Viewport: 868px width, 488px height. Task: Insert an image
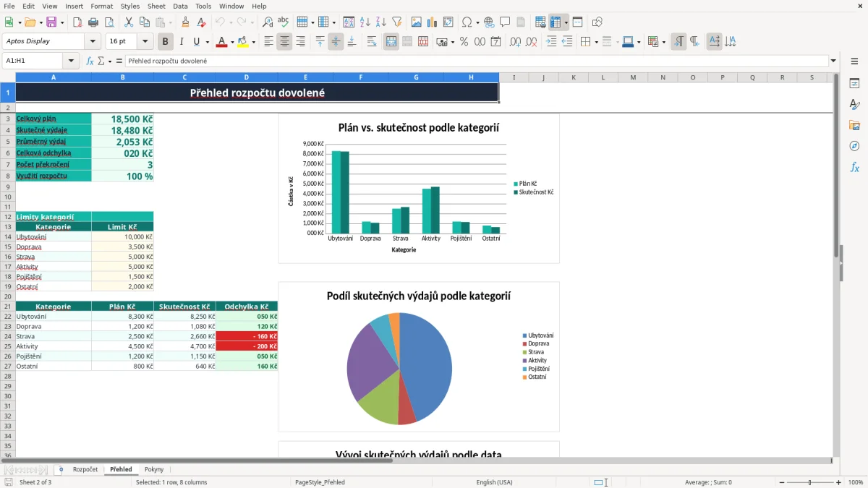tap(417, 22)
